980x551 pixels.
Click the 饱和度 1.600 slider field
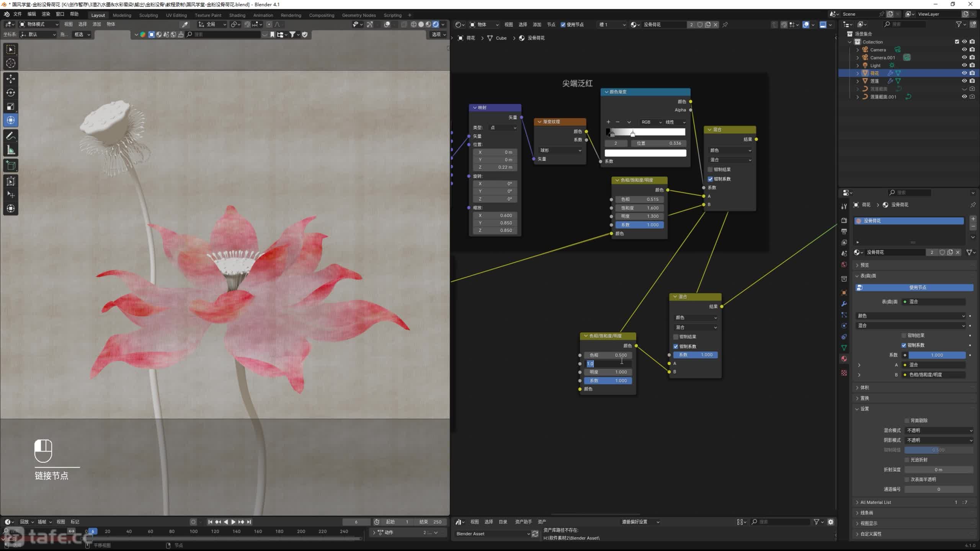(x=639, y=208)
